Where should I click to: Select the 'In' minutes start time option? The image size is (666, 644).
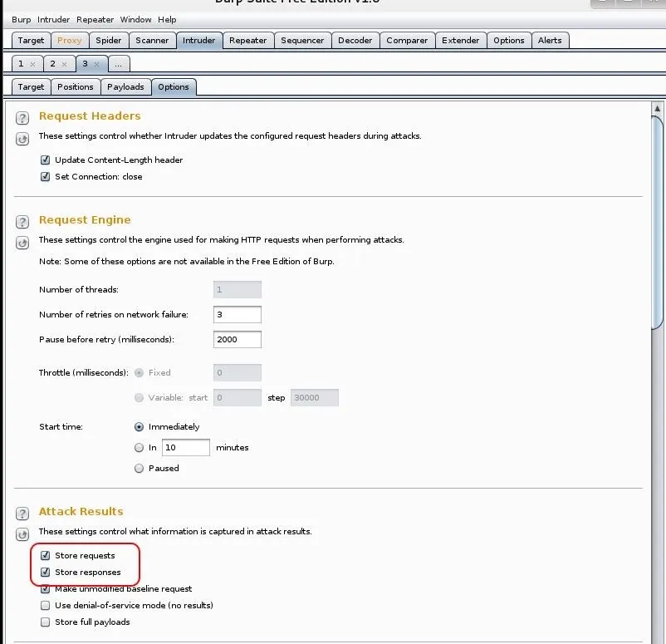click(x=139, y=447)
